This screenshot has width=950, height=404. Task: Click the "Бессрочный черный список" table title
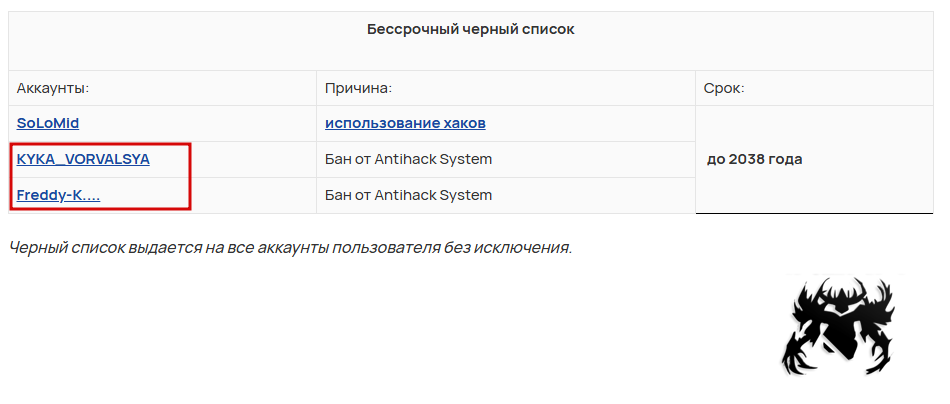470,30
